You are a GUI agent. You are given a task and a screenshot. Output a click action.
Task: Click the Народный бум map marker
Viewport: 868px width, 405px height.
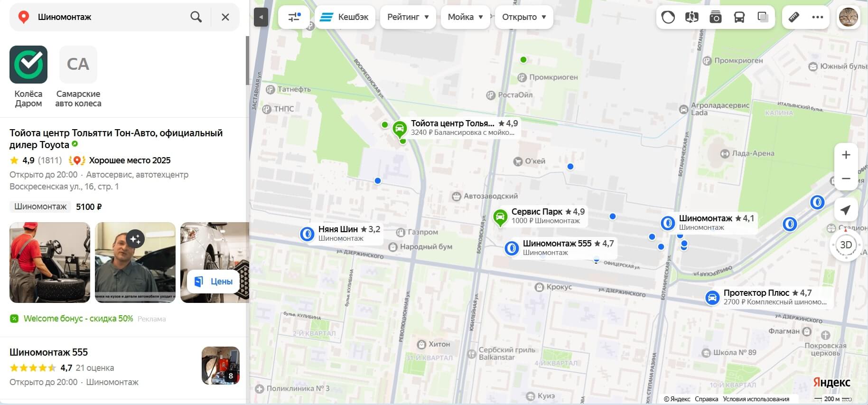pos(392,247)
